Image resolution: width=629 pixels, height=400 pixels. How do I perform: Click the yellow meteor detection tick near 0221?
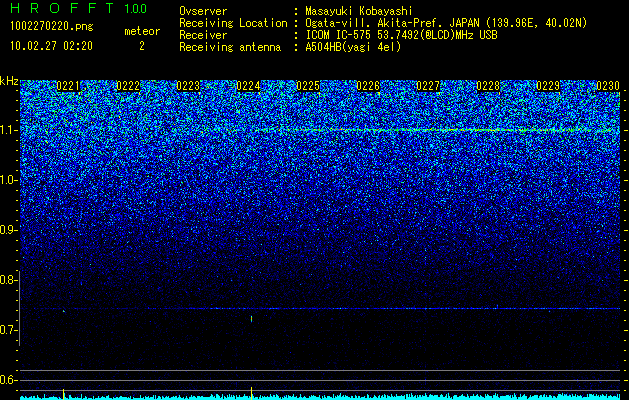pos(63,394)
